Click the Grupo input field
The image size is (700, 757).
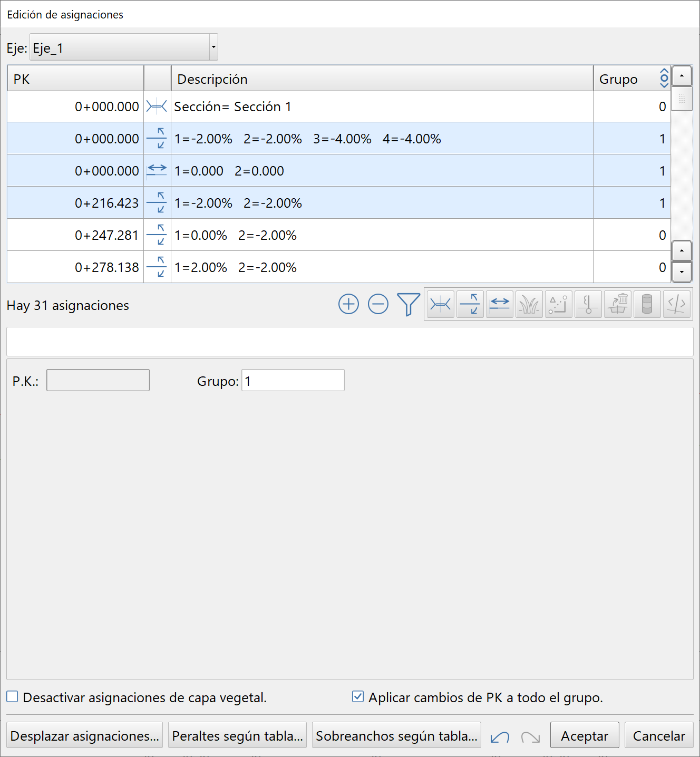click(x=293, y=381)
